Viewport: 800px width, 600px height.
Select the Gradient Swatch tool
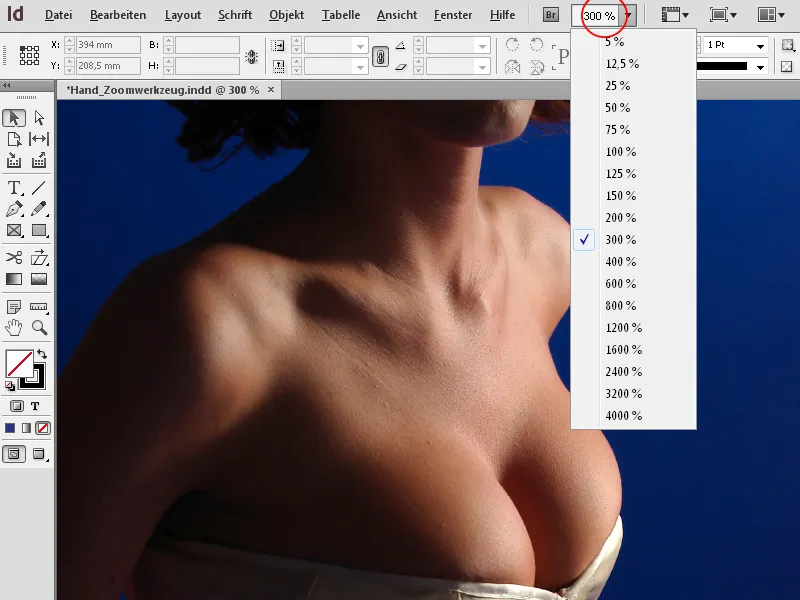(14, 279)
